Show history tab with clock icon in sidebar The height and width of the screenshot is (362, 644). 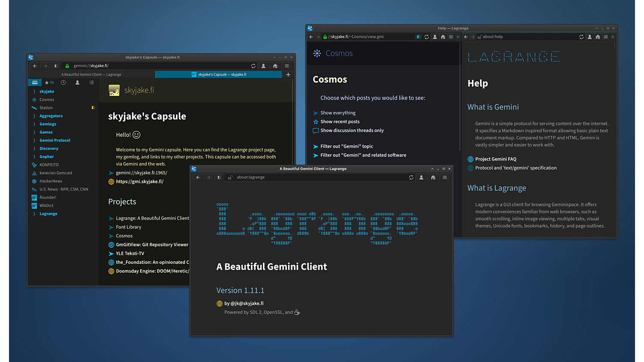click(63, 83)
